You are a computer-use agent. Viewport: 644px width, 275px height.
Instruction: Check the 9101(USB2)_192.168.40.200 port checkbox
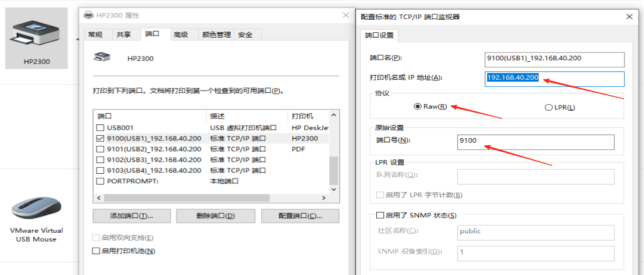[x=100, y=149]
